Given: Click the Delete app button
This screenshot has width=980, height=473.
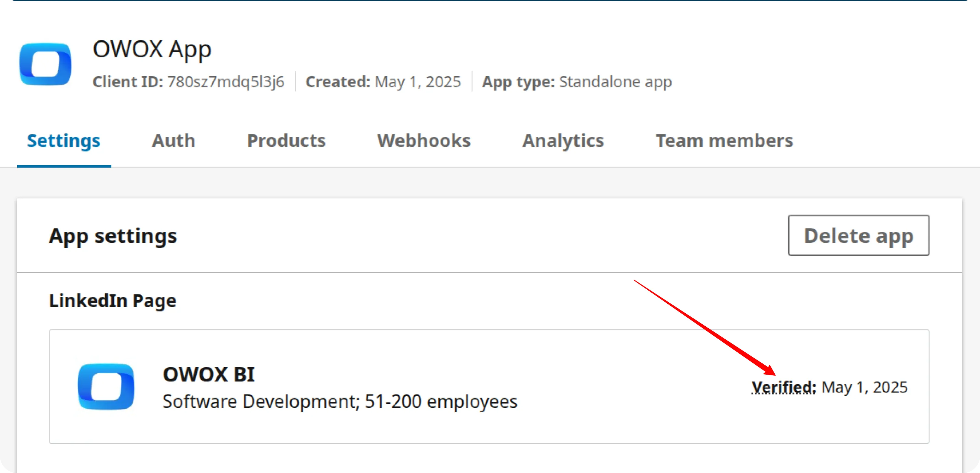Looking at the screenshot, I should [x=859, y=235].
